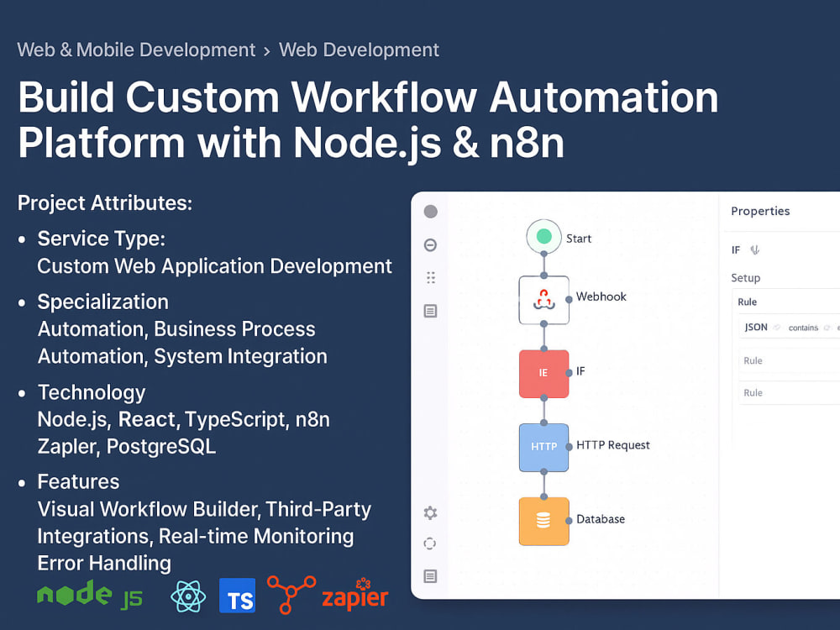Select the blue HTTP Request node
Screen dimensions: 840x630
tap(543, 448)
